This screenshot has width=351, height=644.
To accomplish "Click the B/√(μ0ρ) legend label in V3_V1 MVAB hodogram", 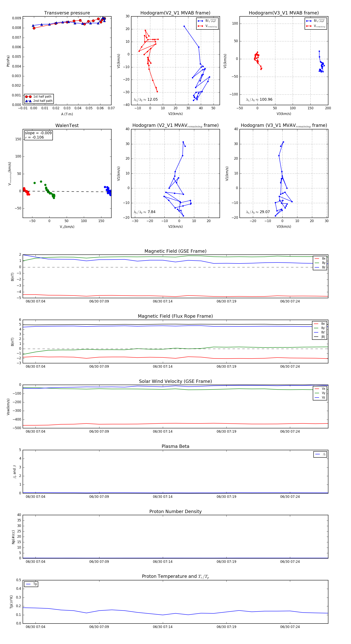I will [319, 21].
